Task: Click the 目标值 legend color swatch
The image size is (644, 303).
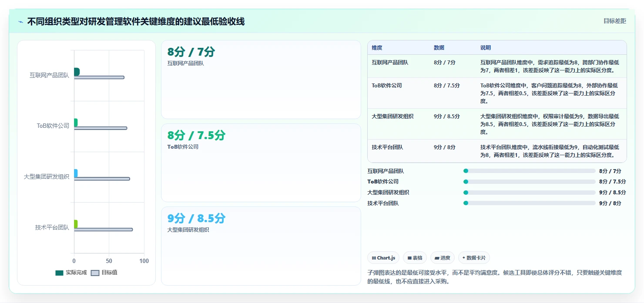Action: pos(95,273)
